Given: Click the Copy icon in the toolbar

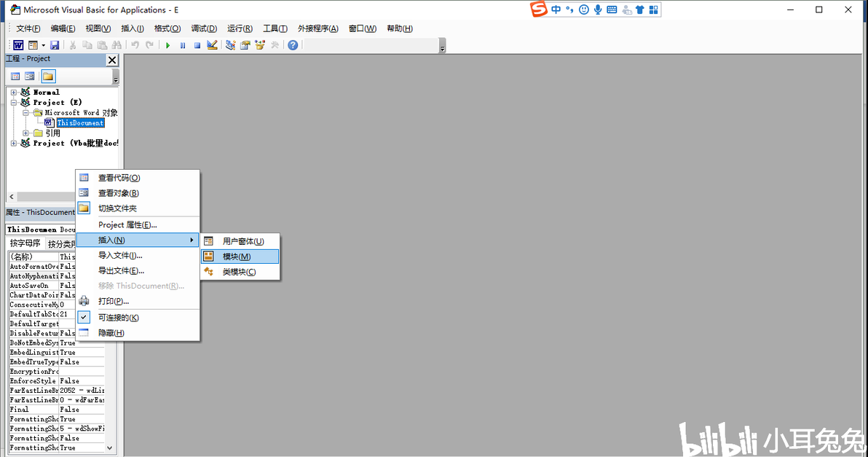Looking at the screenshot, I should click(87, 45).
